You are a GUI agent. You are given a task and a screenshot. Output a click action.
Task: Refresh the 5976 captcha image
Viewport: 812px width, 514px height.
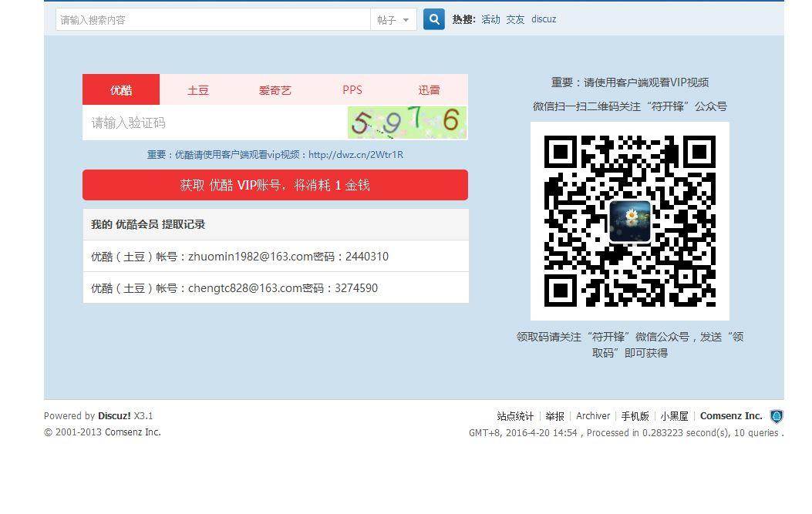[x=407, y=123]
